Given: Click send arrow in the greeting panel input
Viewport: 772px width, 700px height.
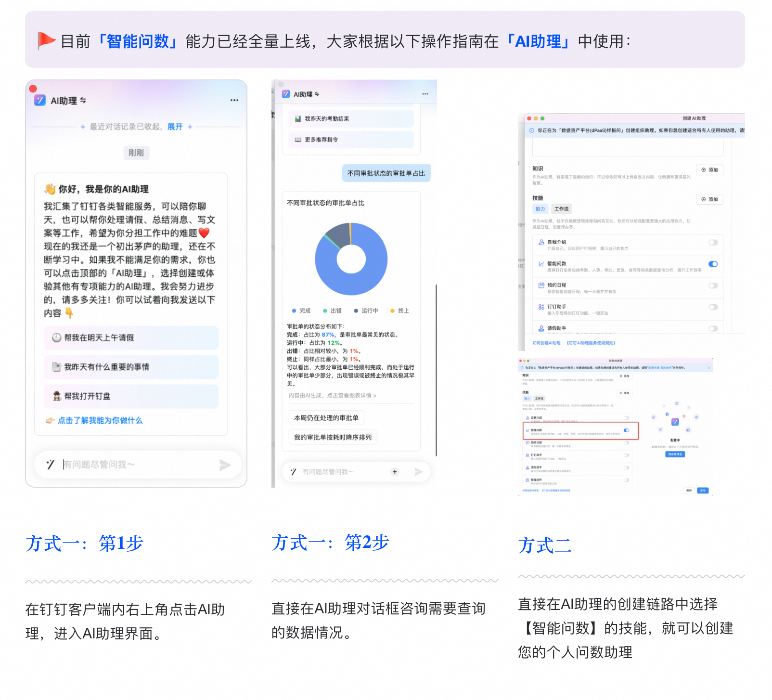Looking at the screenshot, I should pyautogui.click(x=225, y=465).
